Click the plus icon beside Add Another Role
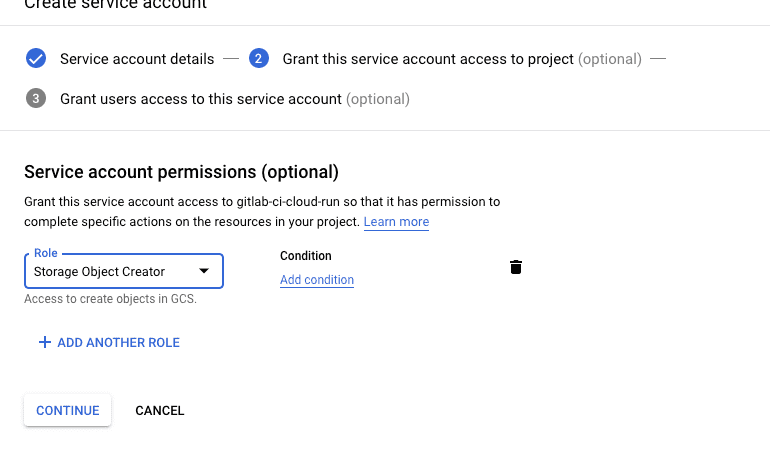770x471 pixels. tap(44, 342)
